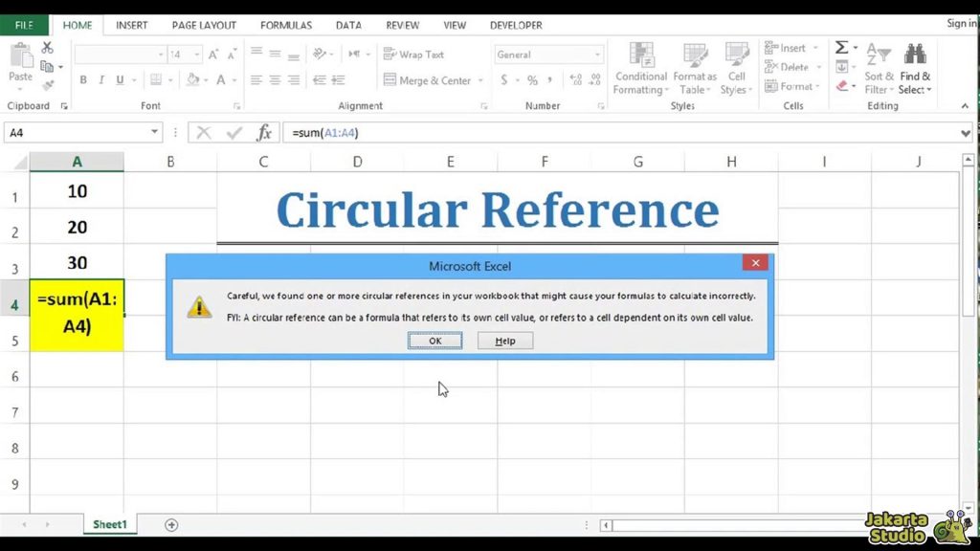Image resolution: width=980 pixels, height=551 pixels.
Task: Toggle Underline formatting
Action: pyautogui.click(x=120, y=80)
